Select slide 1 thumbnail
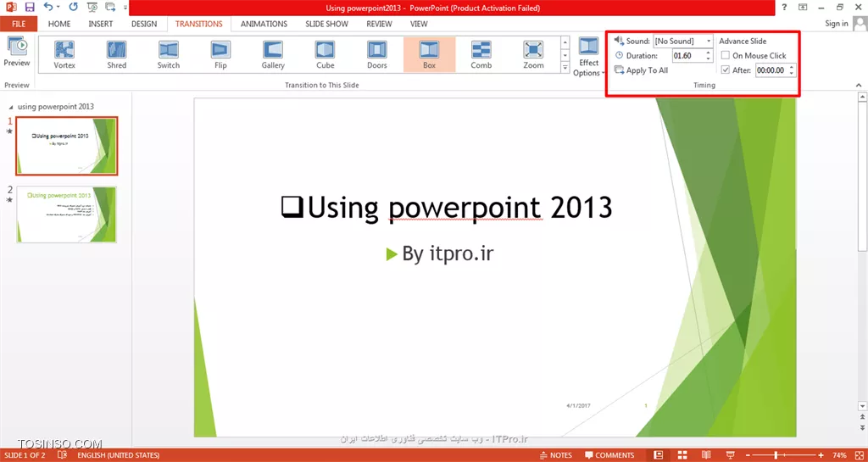868x462 pixels. coord(66,146)
